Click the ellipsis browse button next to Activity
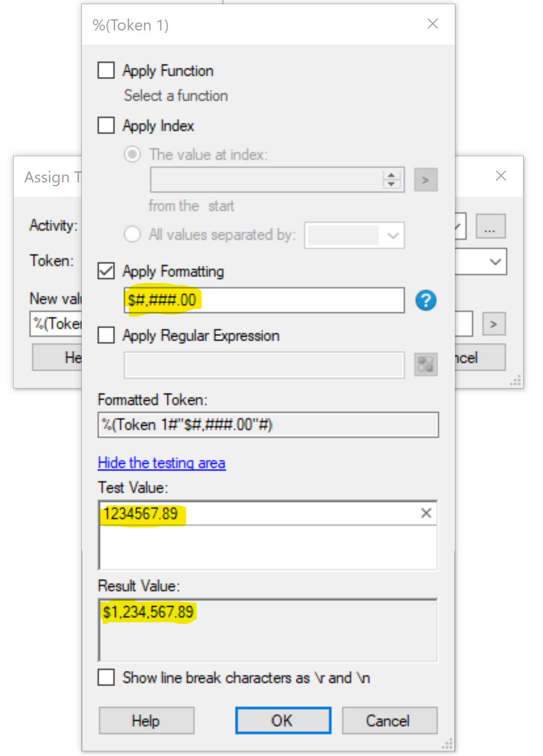 pos(490,226)
